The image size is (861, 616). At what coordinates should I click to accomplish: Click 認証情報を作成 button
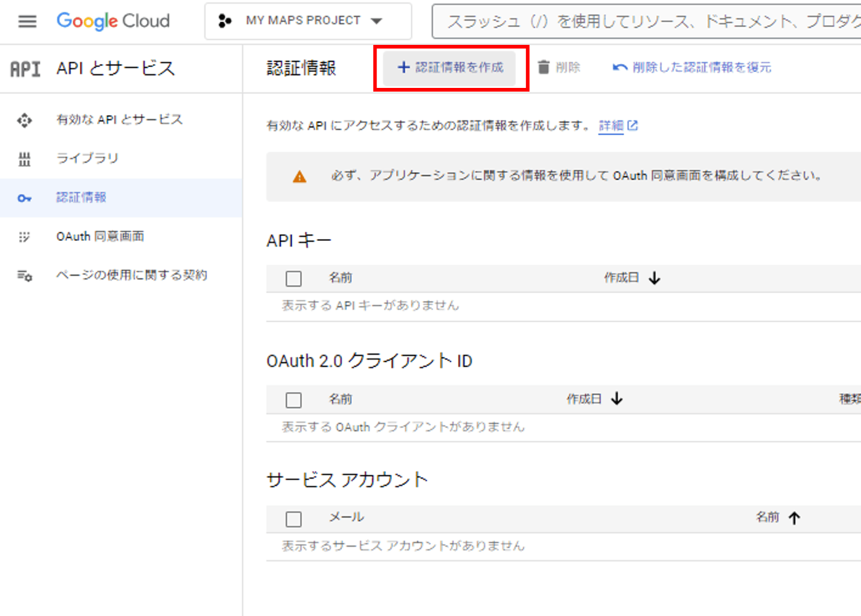click(x=450, y=68)
